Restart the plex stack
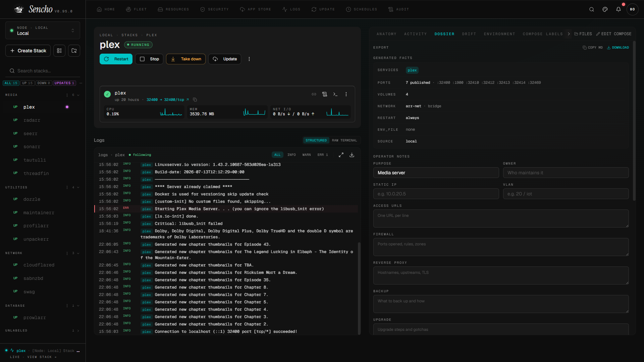 pos(116,59)
